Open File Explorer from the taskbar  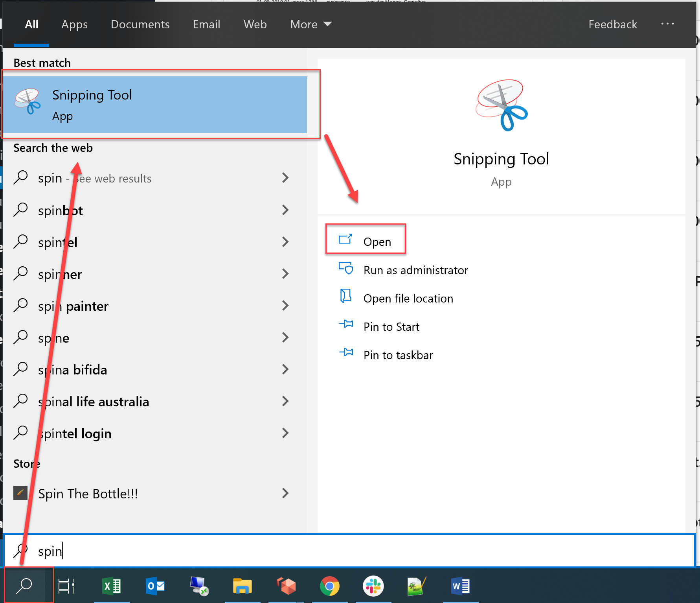coord(242,586)
